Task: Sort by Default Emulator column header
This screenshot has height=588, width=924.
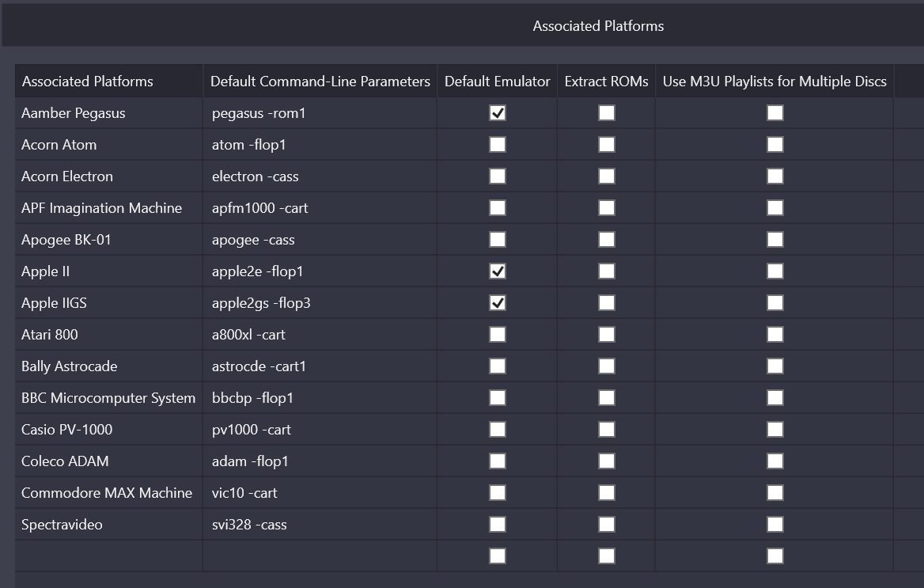Action: [x=498, y=82]
